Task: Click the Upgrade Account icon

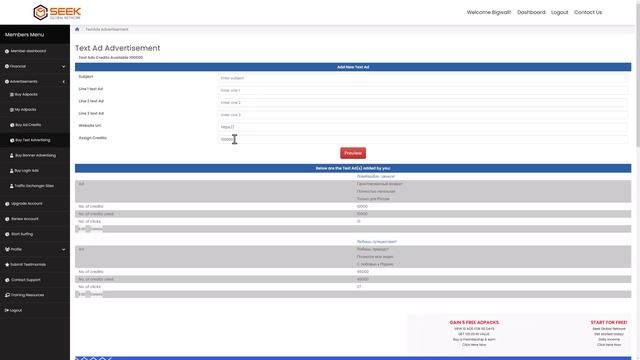Action: click(7, 204)
